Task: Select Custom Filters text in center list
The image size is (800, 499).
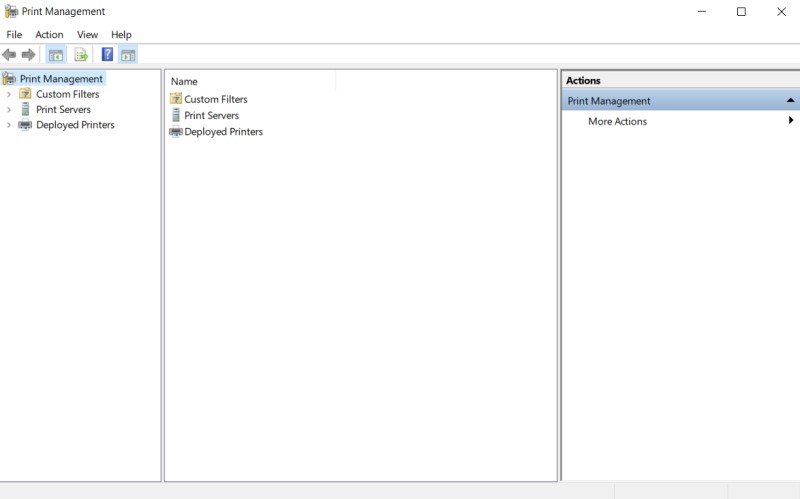Action: tap(216, 99)
